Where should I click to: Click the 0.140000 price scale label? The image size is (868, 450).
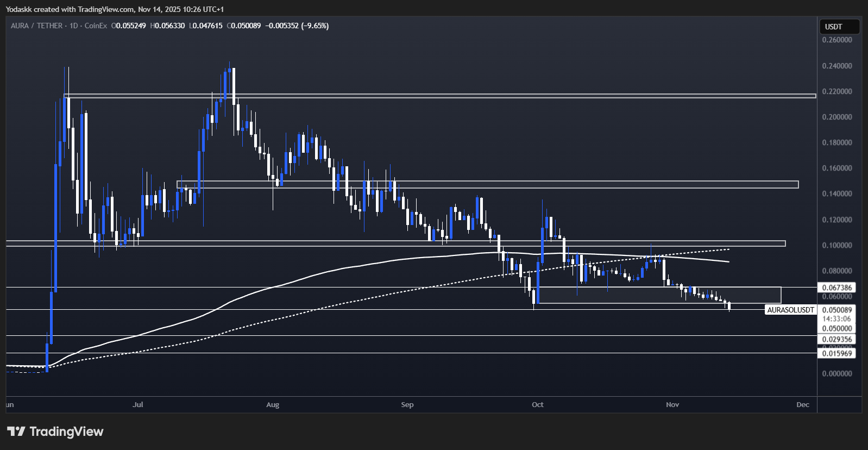[836, 194]
